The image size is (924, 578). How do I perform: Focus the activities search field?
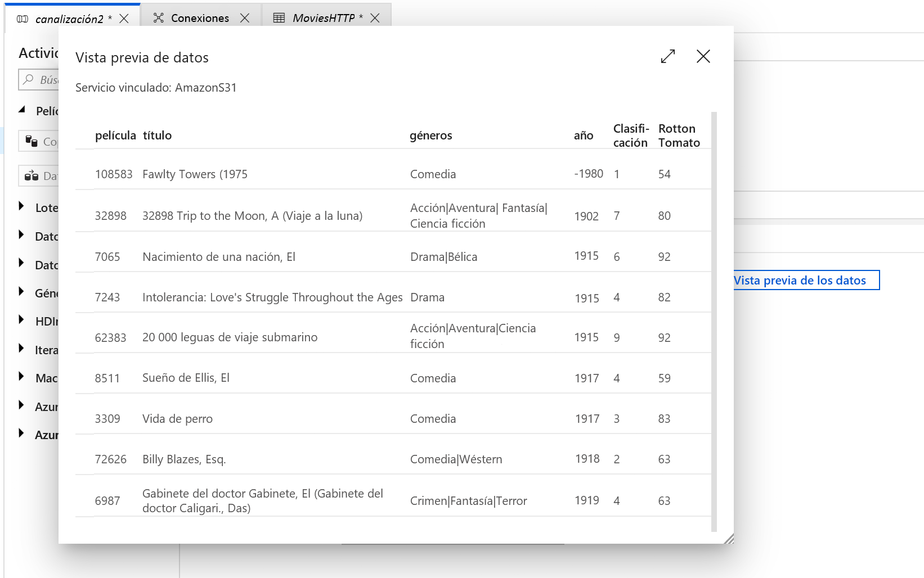(38, 80)
